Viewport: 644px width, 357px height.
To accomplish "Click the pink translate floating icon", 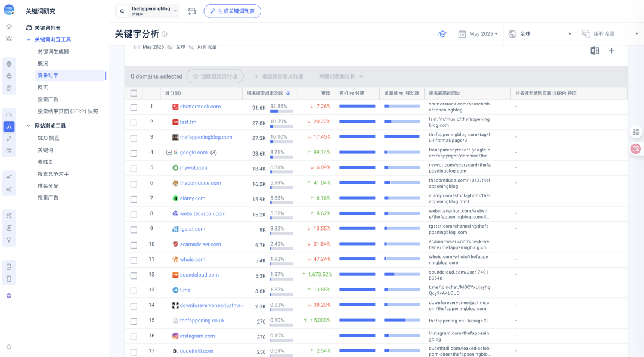I will point(636,148).
